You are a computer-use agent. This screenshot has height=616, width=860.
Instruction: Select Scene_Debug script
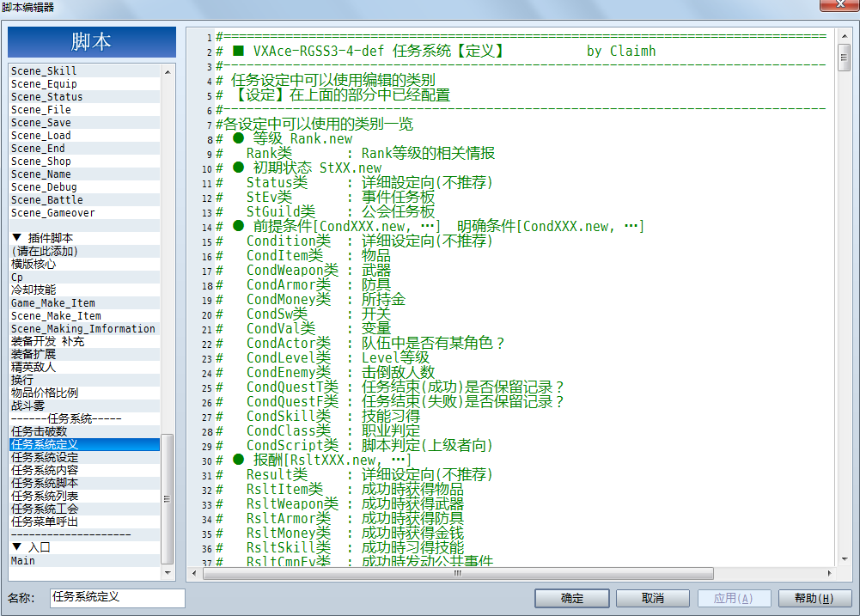click(85, 187)
